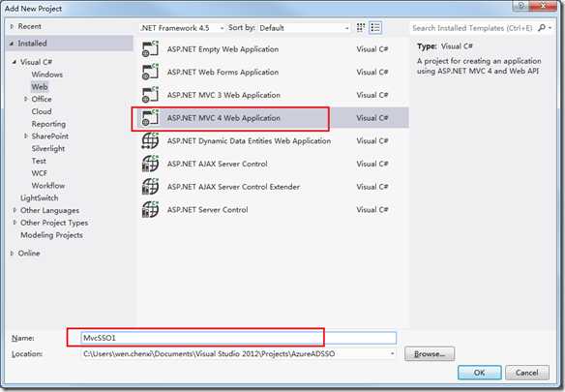This screenshot has width=565, height=392.
Task: Click the search magnifier icon
Action: point(541,28)
